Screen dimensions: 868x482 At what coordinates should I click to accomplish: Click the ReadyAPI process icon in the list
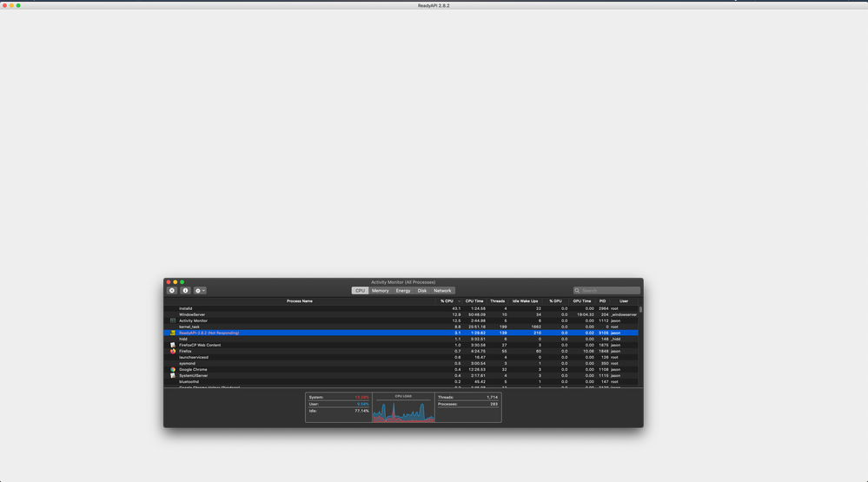click(x=173, y=333)
